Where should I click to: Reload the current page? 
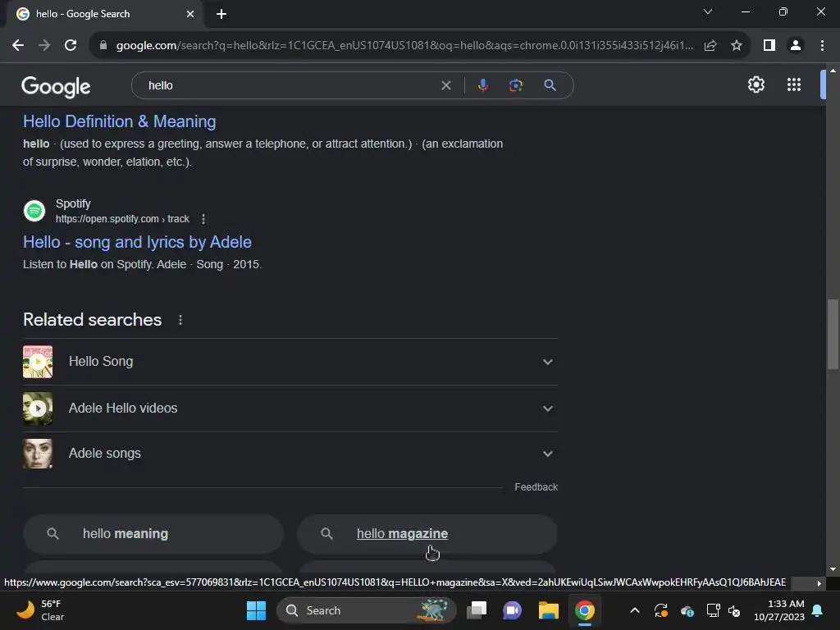pyautogui.click(x=71, y=46)
